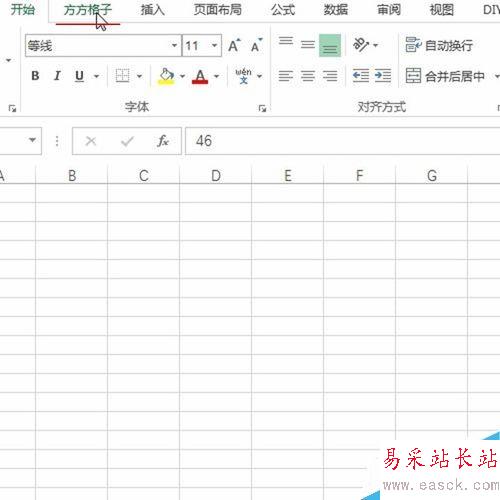500x500 pixels.
Task: Decrease indent icon
Action: [x=361, y=76]
